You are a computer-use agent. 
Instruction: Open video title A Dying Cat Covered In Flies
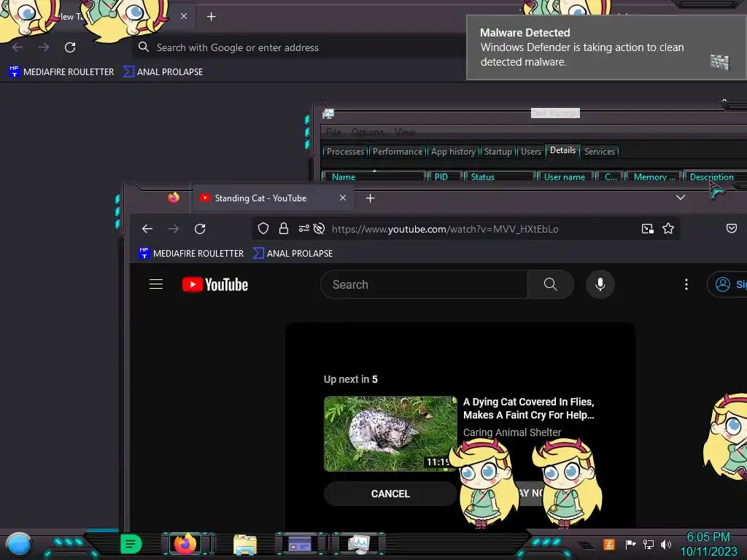click(529, 408)
